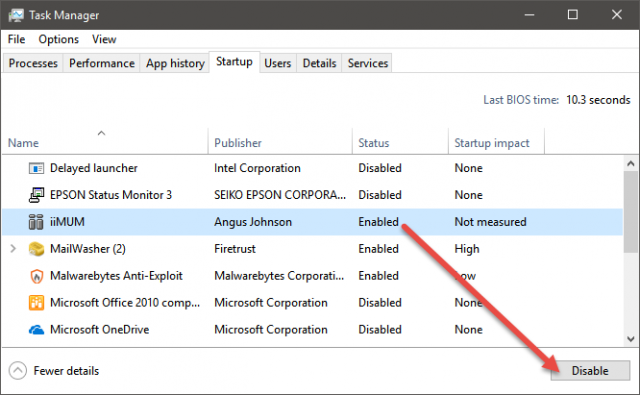640x395 pixels.
Task: Expand the MailWasher (2) group
Action: [13, 249]
